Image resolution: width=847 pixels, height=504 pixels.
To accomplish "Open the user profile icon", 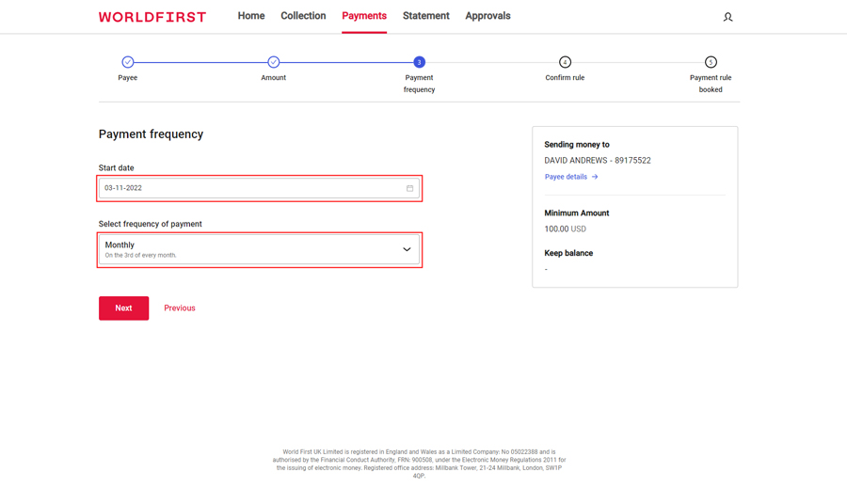I will pos(727,17).
